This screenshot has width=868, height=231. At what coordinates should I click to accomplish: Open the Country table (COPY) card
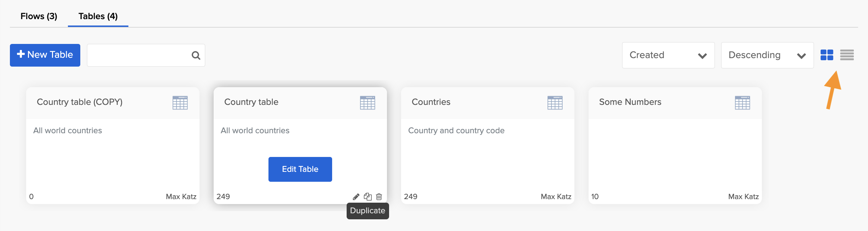pos(112,152)
